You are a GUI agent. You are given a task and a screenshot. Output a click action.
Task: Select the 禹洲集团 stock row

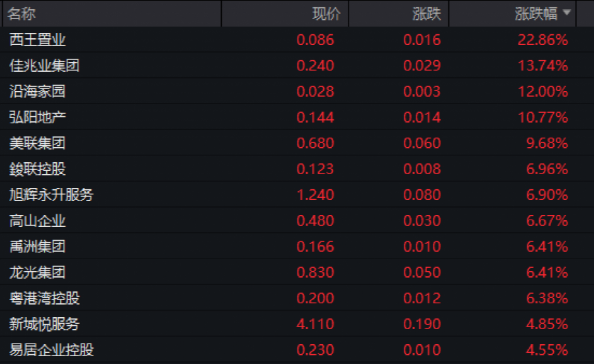(297, 247)
